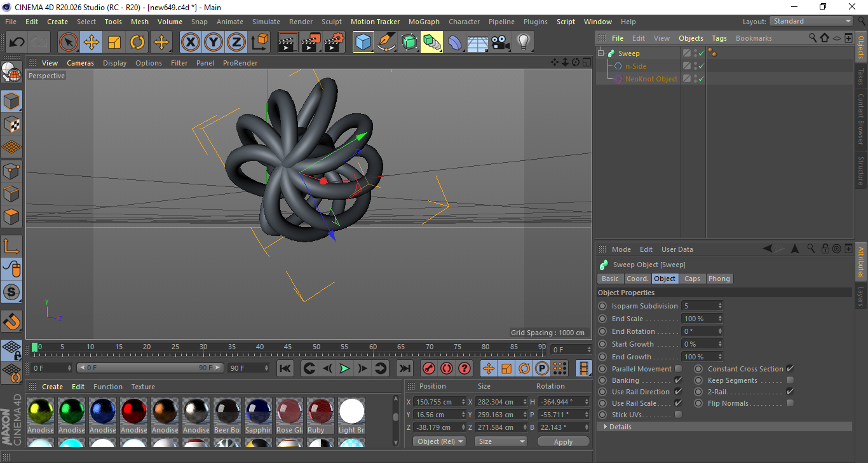Add a Camera object
This screenshot has width=868, height=463.
tap(500, 43)
